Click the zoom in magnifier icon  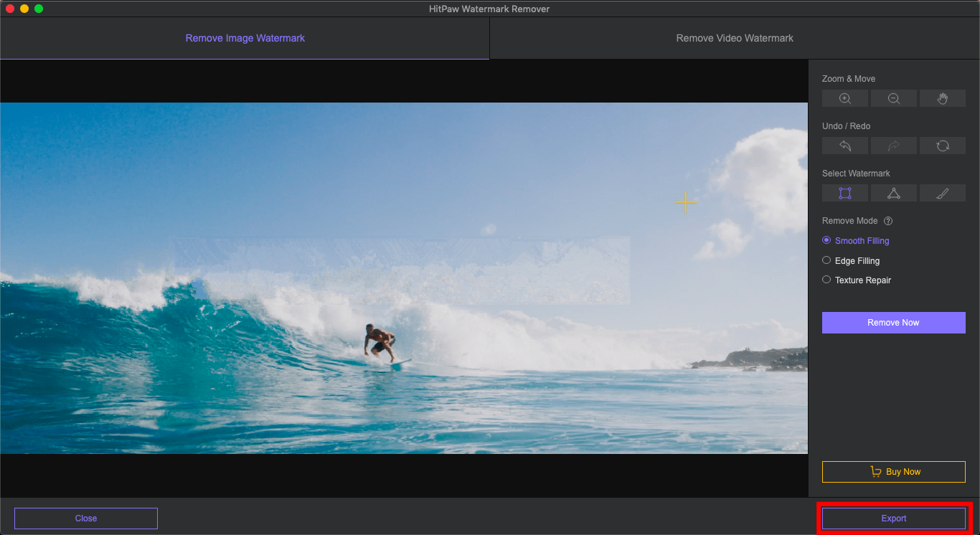[845, 98]
